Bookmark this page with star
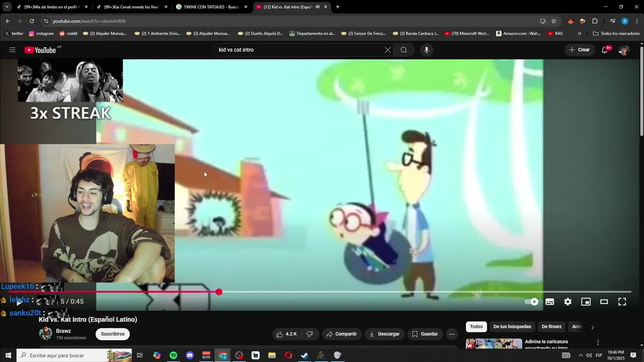644x362 pixels. point(554,21)
